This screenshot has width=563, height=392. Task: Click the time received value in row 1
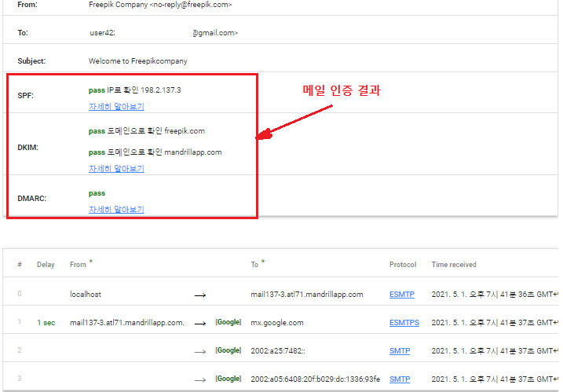click(x=495, y=323)
